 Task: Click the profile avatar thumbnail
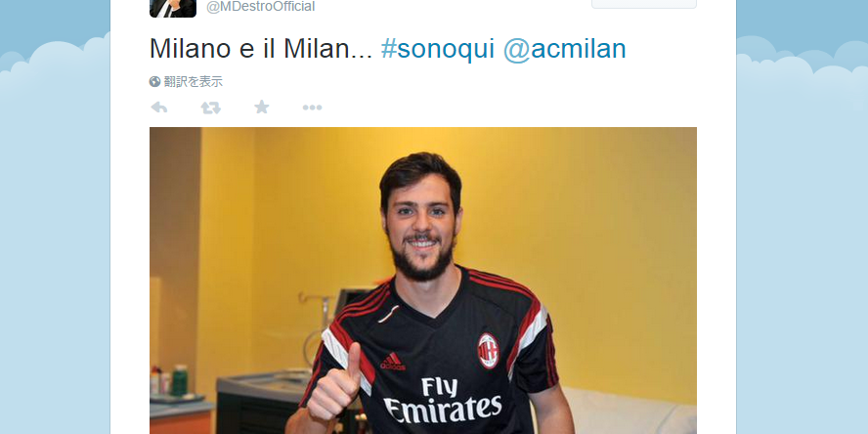click(173, 8)
